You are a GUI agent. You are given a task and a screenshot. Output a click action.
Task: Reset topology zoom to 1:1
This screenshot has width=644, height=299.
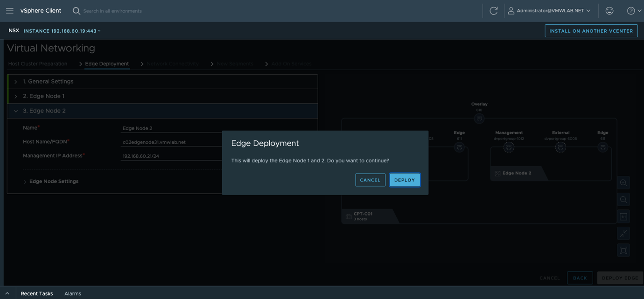623,216
